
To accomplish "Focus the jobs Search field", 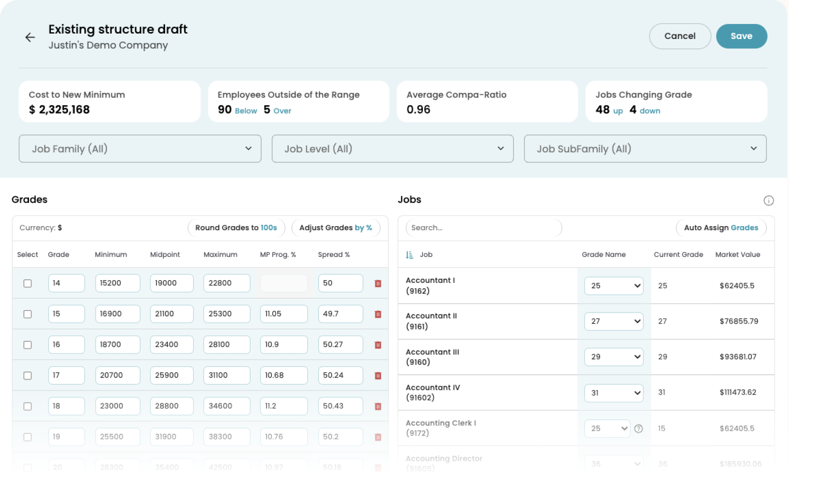I will (483, 228).
